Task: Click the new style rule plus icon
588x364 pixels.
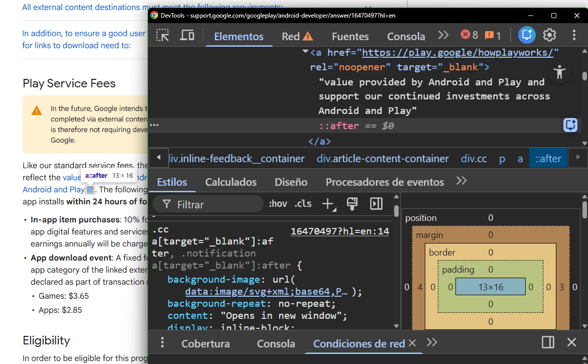Action: 328,204
